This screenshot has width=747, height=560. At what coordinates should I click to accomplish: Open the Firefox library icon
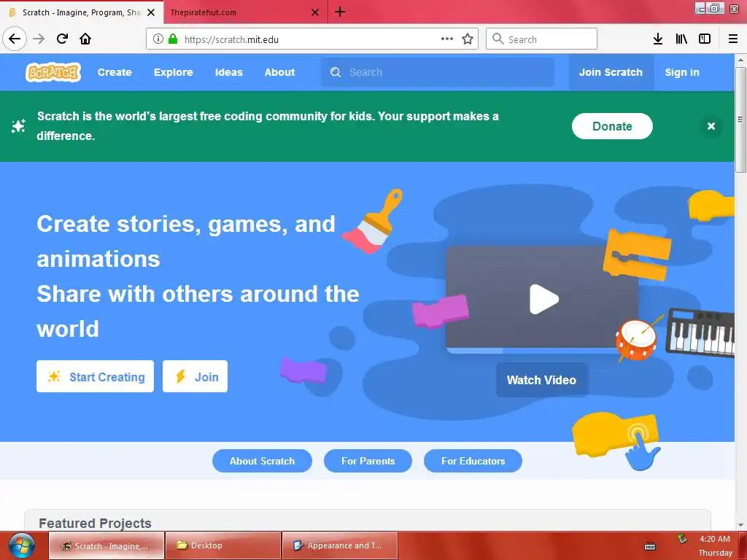tap(681, 39)
